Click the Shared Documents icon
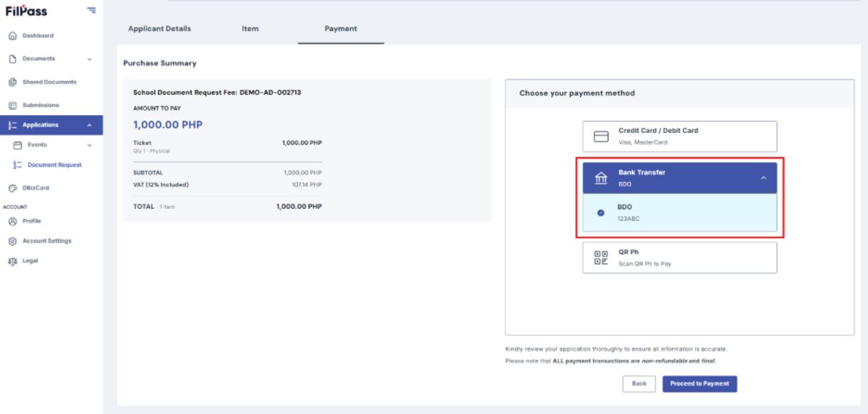The height and width of the screenshot is (414, 868). coord(12,82)
